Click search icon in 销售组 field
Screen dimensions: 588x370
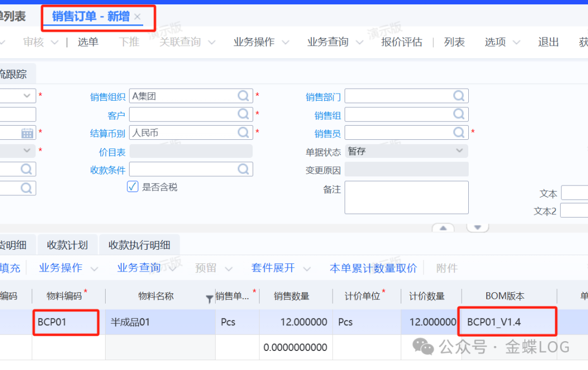click(459, 115)
